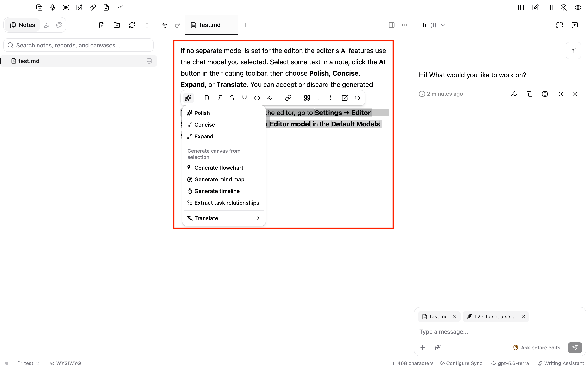Focus the search notes field

(x=79, y=45)
